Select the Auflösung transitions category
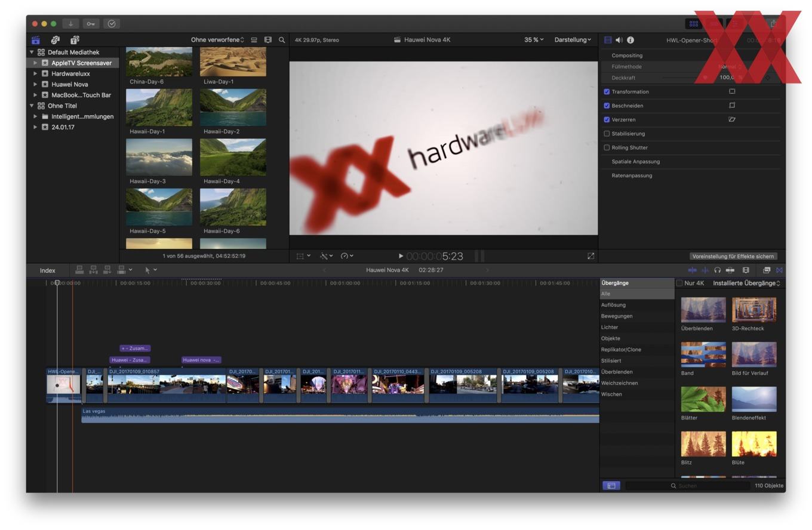 coord(637,305)
